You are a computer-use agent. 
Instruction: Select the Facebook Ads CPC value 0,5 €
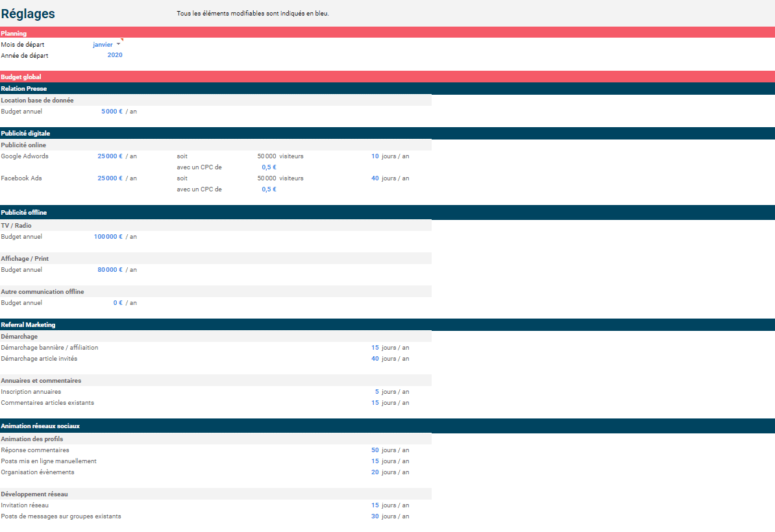269,189
